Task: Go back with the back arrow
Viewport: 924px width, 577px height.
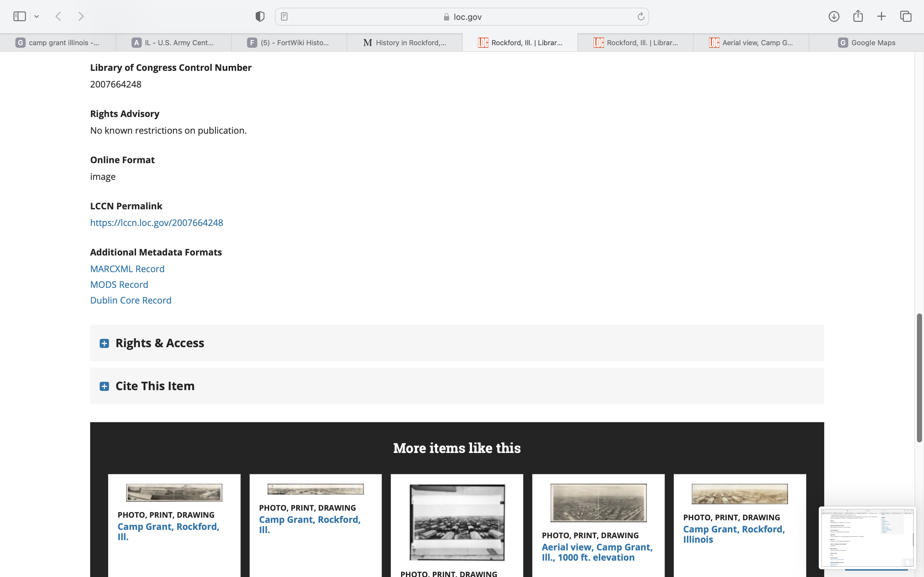Action: pyautogui.click(x=58, y=16)
